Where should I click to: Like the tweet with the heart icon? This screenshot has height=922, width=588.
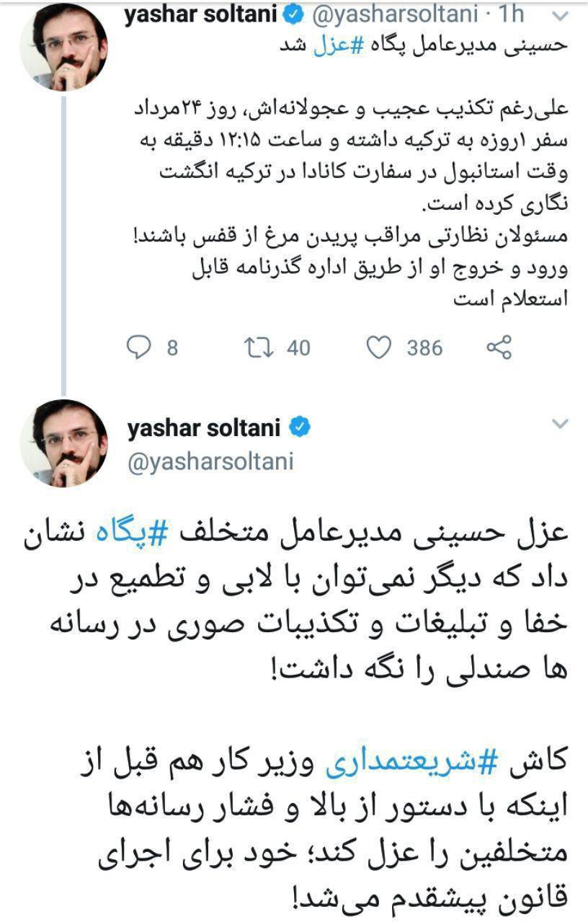tap(378, 348)
